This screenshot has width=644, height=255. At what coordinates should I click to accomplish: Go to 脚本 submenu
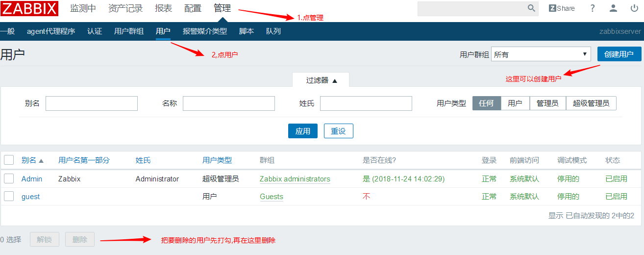pyautogui.click(x=247, y=31)
